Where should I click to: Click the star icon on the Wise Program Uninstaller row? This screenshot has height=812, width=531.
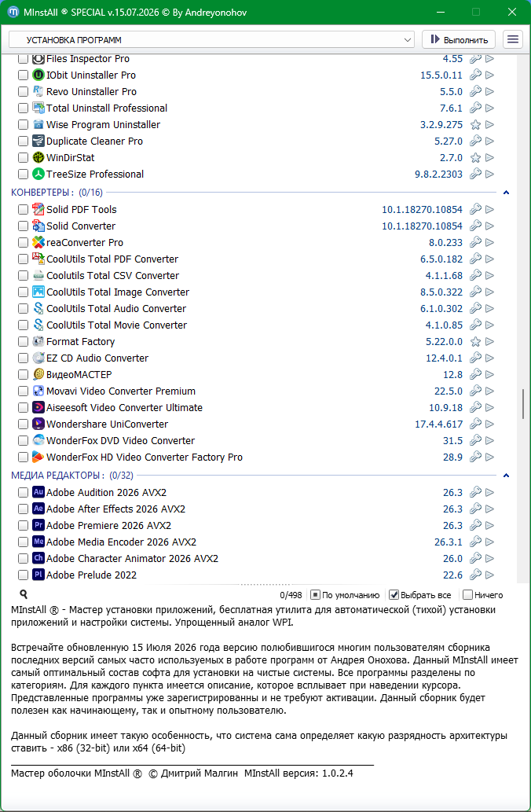click(475, 125)
